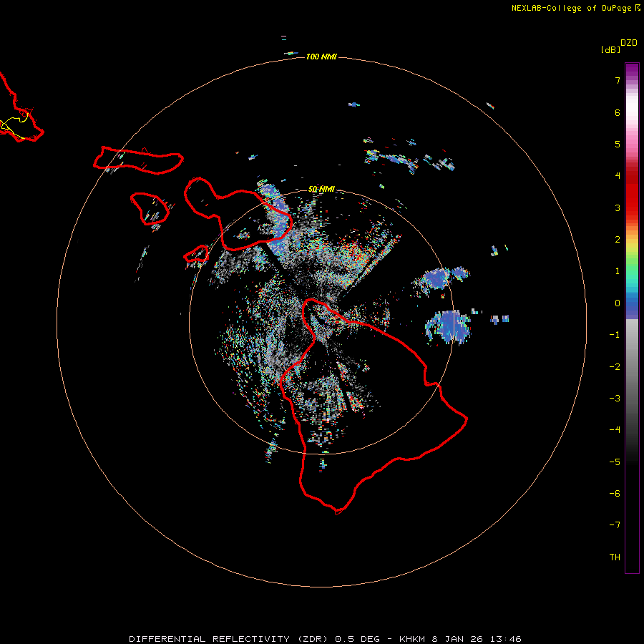Click the -1 dB value on scale
Viewport: 644px width, 644px height.
(x=615, y=335)
